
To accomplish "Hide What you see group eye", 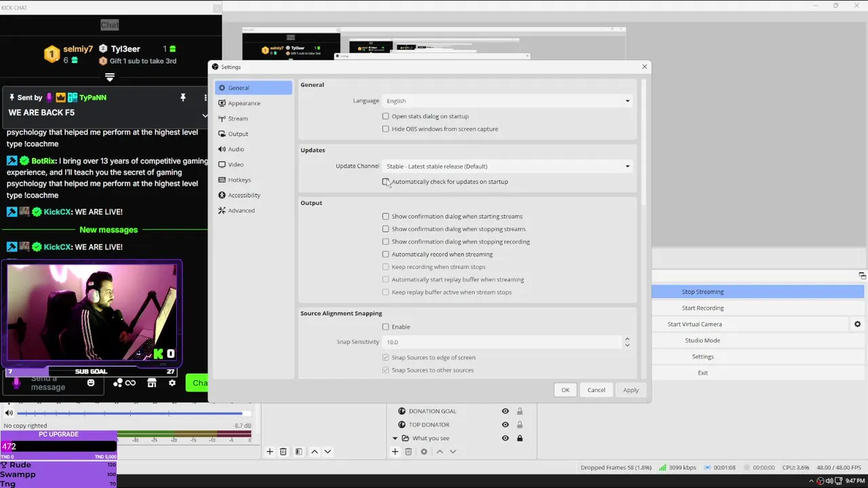I will (x=505, y=438).
